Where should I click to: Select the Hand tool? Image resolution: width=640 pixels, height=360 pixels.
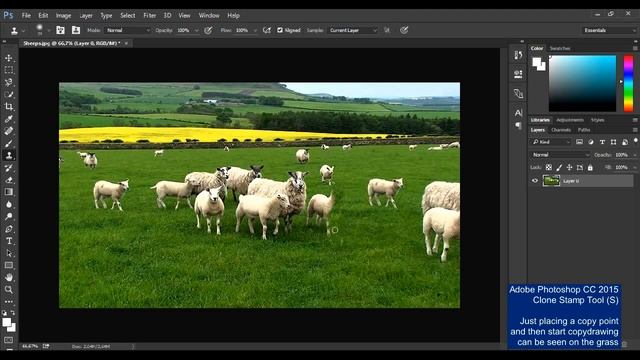9,278
